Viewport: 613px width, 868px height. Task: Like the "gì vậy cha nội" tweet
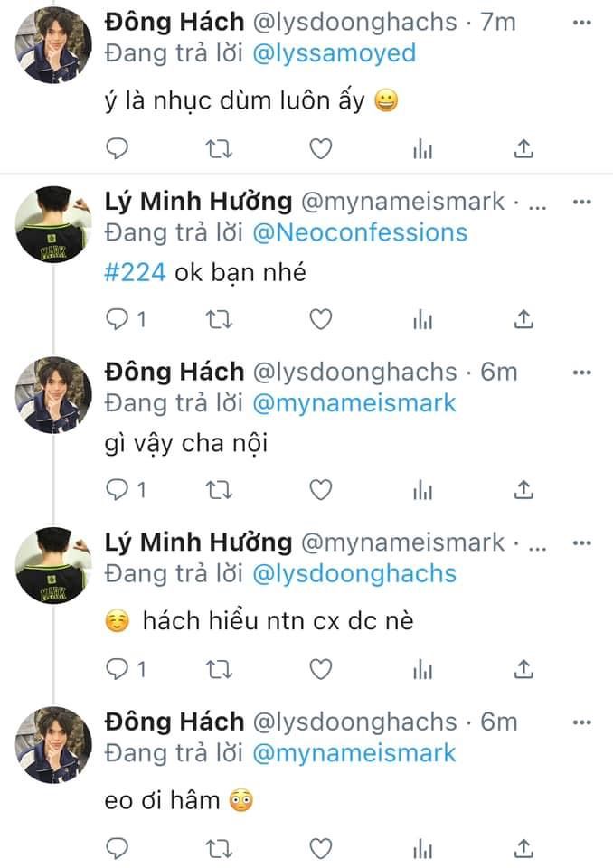point(321,489)
